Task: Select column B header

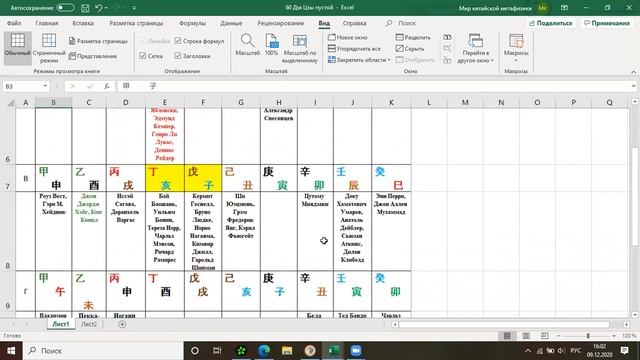Action: (53, 102)
